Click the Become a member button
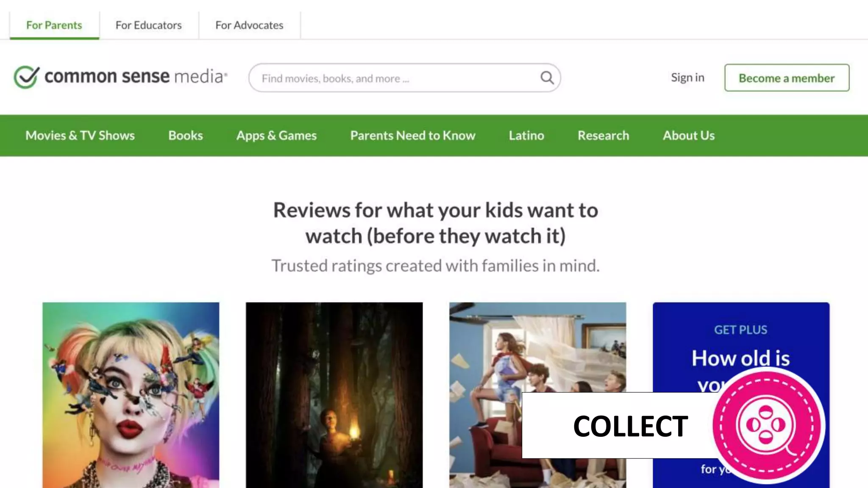The image size is (868, 488). click(x=787, y=78)
